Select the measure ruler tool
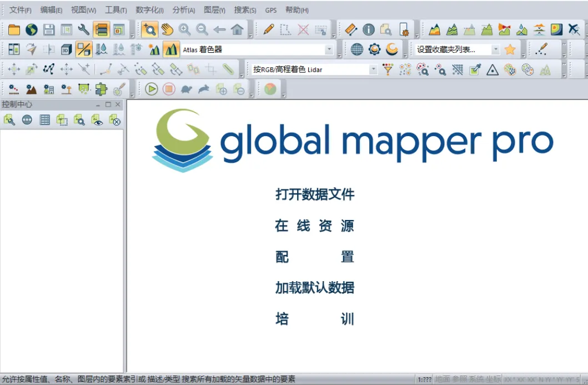The image size is (588, 385). (x=351, y=29)
